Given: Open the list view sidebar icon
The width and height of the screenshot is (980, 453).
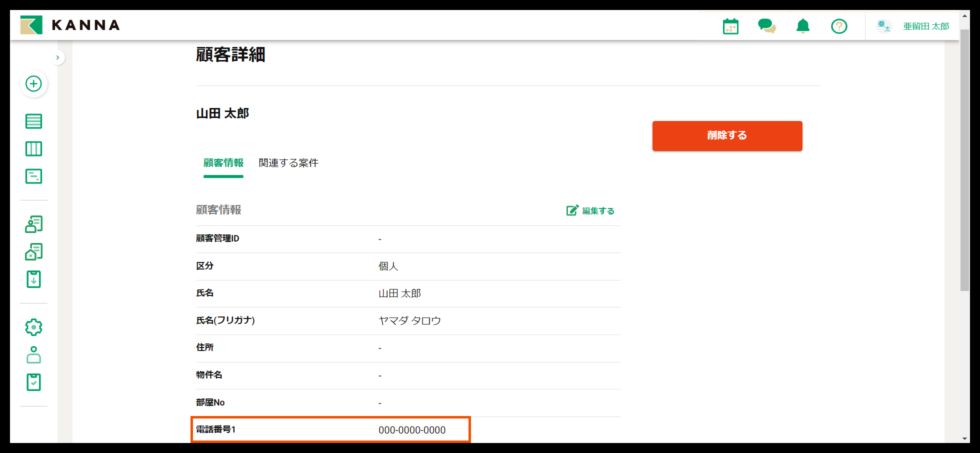Looking at the screenshot, I should pos(33,121).
